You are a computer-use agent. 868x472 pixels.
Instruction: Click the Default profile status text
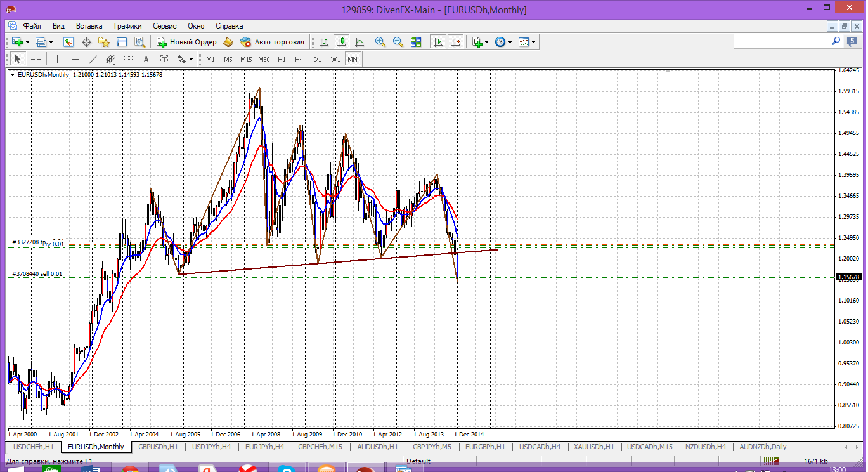(x=418, y=461)
